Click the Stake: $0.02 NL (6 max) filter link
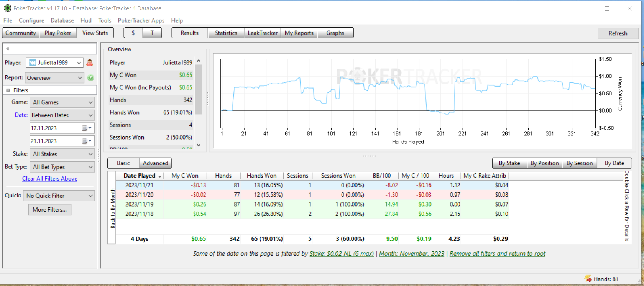644x286 pixels. [x=342, y=254]
